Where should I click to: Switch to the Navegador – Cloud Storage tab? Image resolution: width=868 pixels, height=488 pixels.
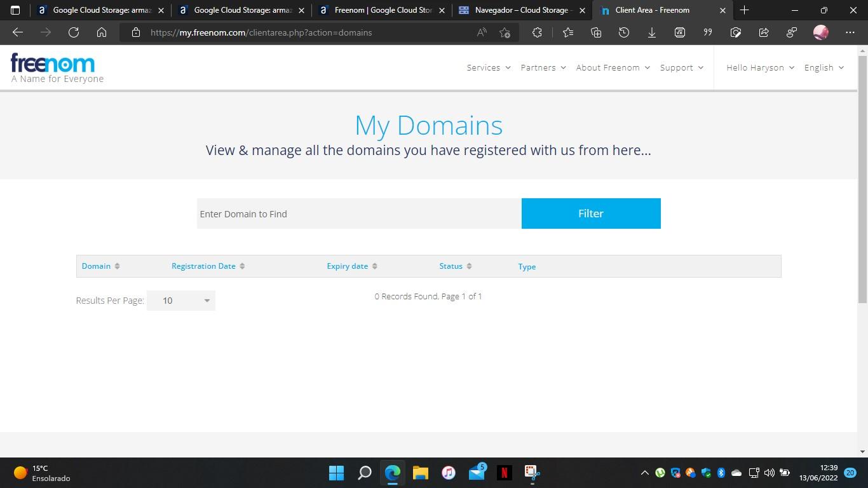[x=522, y=10]
